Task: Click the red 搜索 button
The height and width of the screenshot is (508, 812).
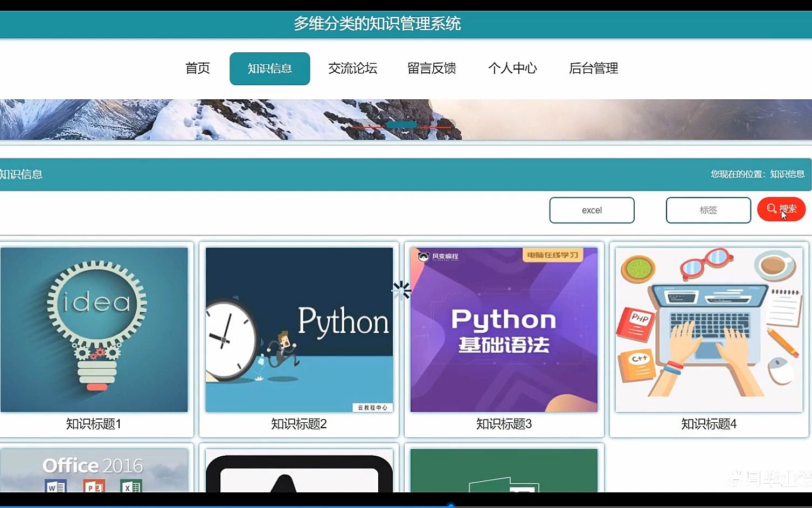Action: coord(781,209)
